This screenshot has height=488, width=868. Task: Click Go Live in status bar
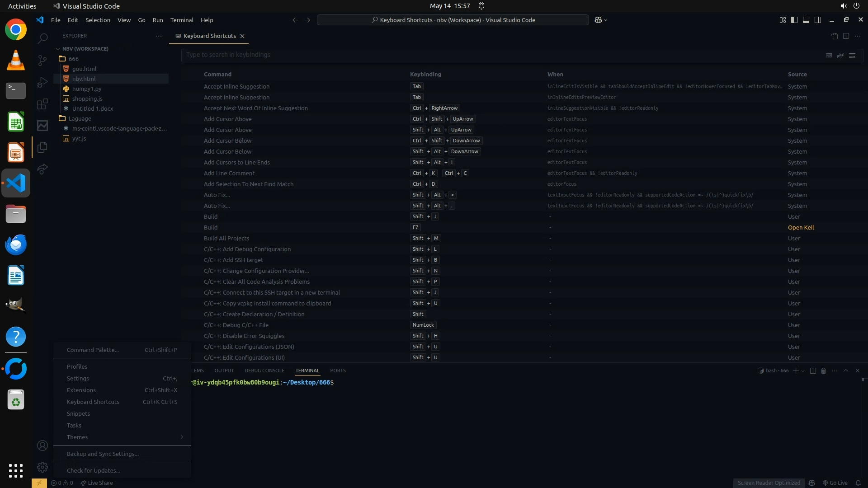835,483
